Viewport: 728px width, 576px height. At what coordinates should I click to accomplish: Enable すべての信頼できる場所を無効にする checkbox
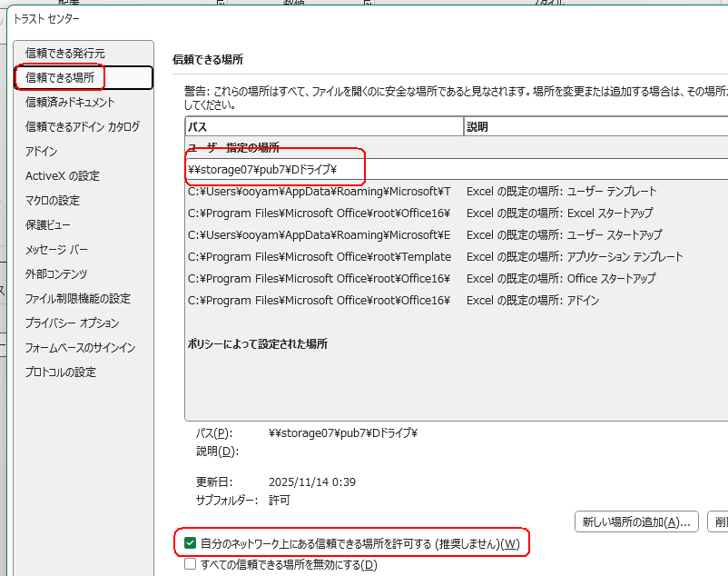[191, 565]
